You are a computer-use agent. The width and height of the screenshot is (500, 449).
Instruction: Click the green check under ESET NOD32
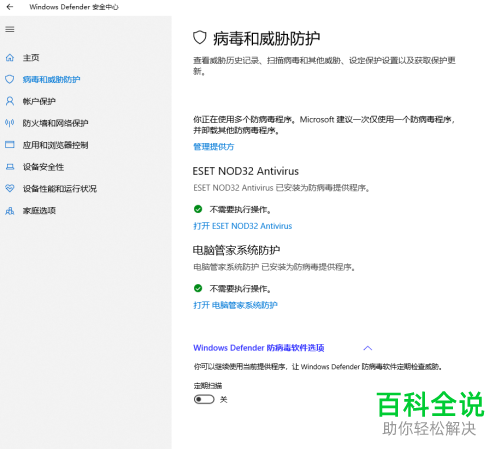[198, 209]
